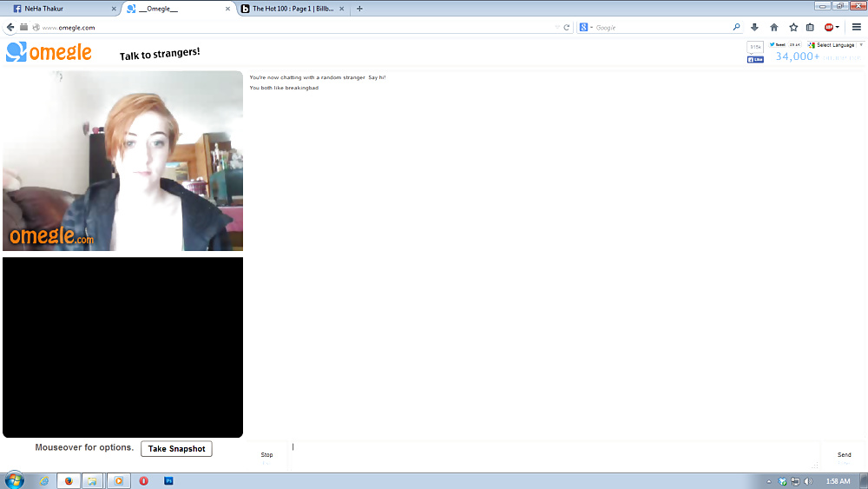Viewport: 868px width, 489px height.
Task: Open the Firefox hamburger menu
Action: click(x=857, y=27)
